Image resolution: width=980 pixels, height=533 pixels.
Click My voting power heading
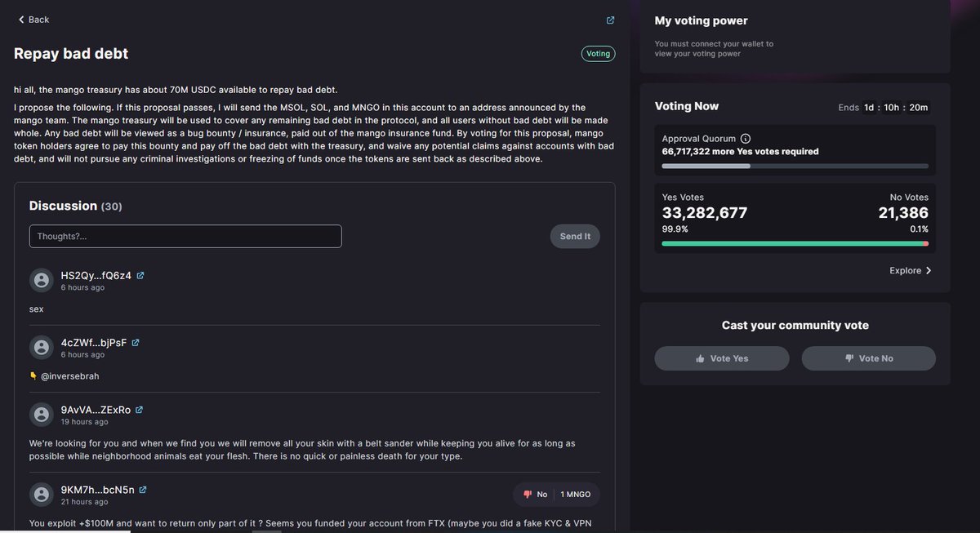point(701,20)
